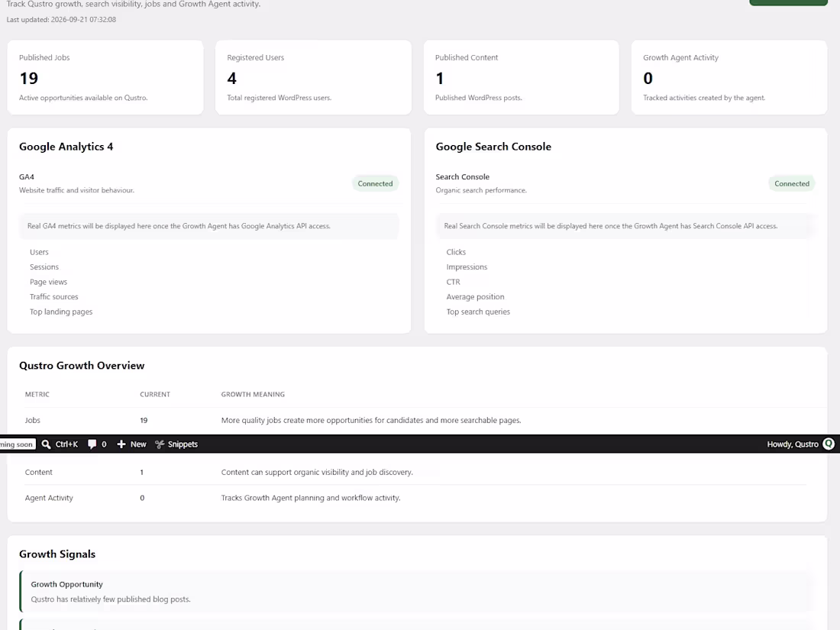The height and width of the screenshot is (630, 840).
Task: Click the Search Console API access notice text
Action: point(611,226)
